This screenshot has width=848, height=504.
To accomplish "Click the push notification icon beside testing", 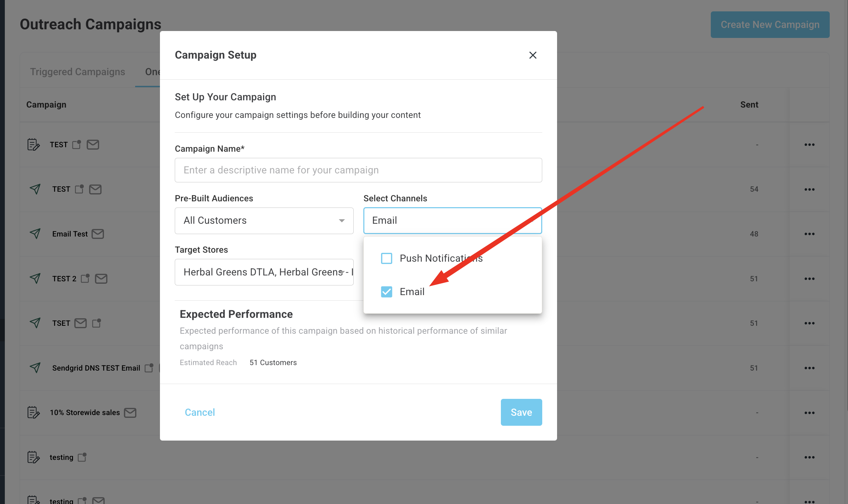I will pos(82,457).
